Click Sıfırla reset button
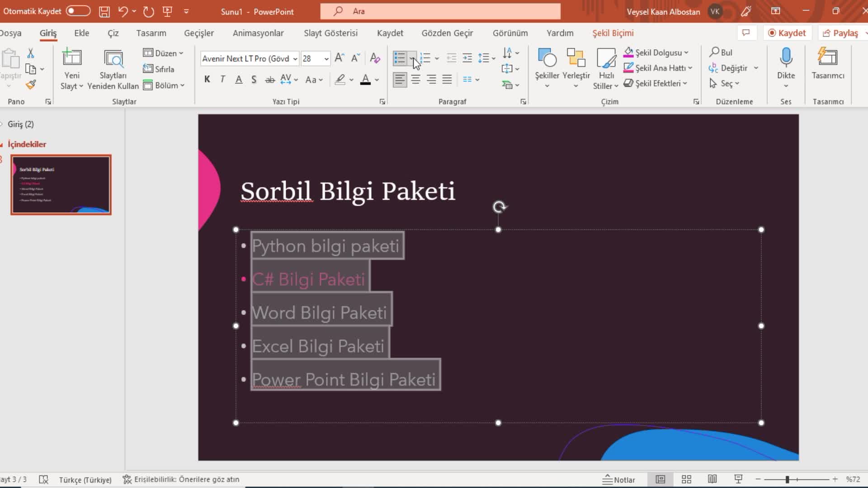868x488 pixels. pos(159,69)
